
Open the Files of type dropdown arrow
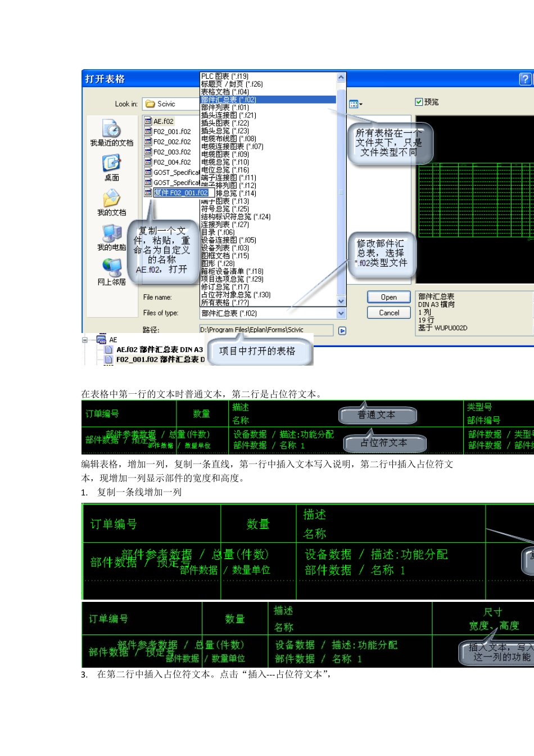point(341,313)
